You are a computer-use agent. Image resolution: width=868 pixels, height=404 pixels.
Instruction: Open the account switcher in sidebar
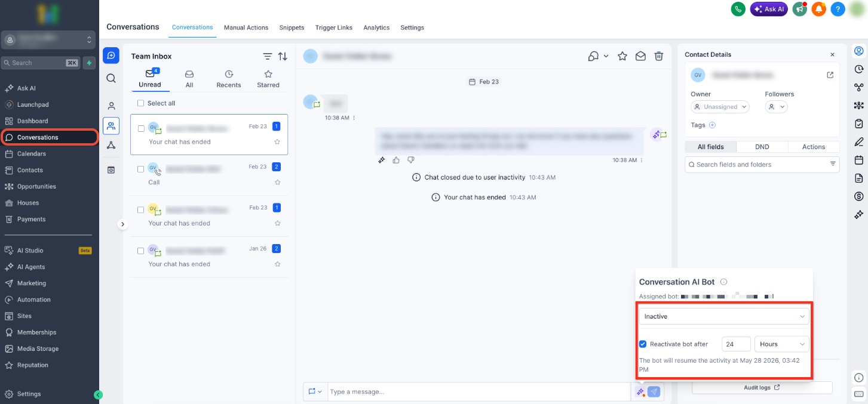click(48, 40)
